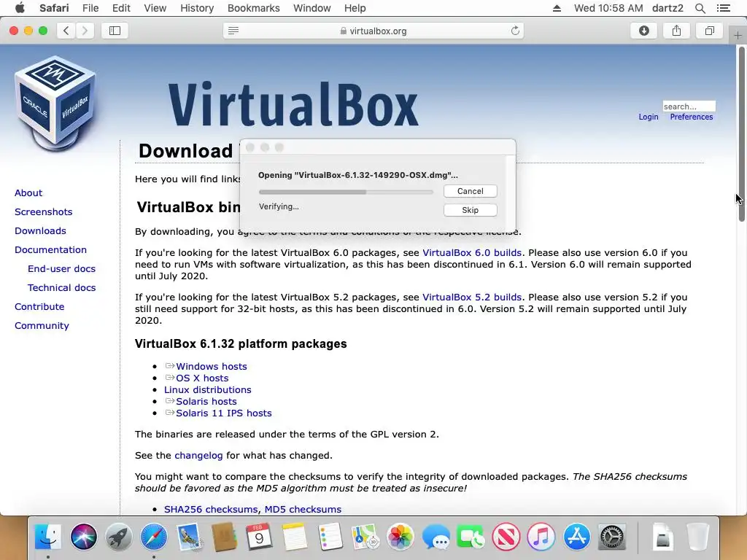The height and width of the screenshot is (560, 747).
Task: Open Photos in the Dock
Action: tap(400, 536)
